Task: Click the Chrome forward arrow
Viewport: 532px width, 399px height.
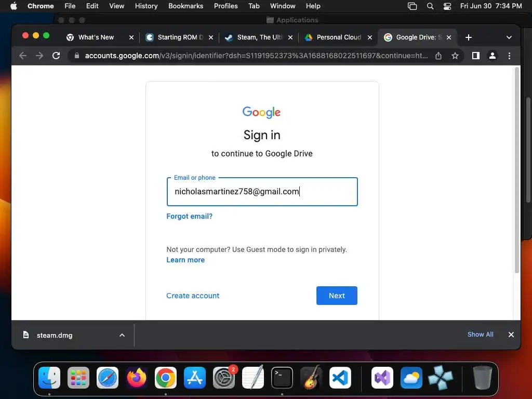Action: [39, 56]
